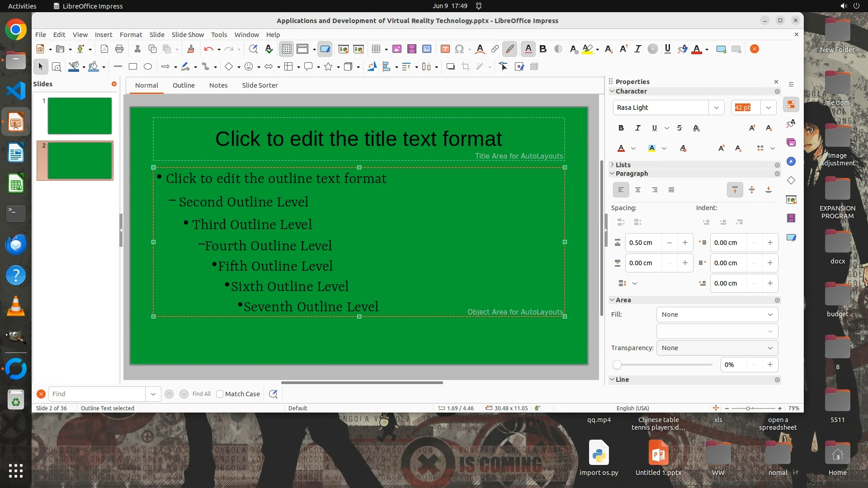Select the Rectangle drawing tool
The height and width of the screenshot is (488, 868).
(x=133, y=67)
